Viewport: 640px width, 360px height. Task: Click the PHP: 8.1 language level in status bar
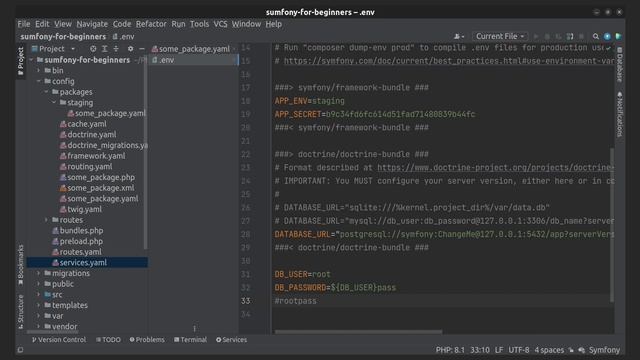point(450,350)
